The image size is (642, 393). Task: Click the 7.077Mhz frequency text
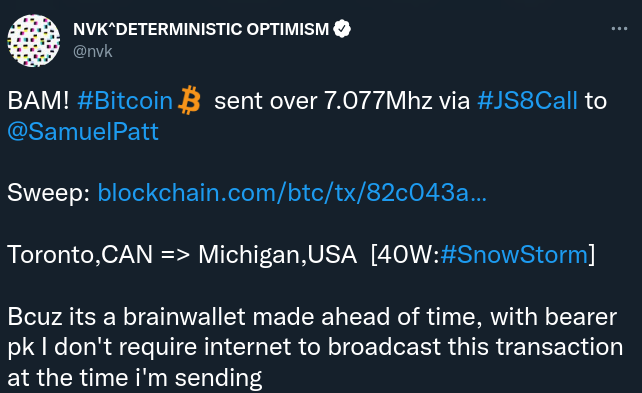378,101
